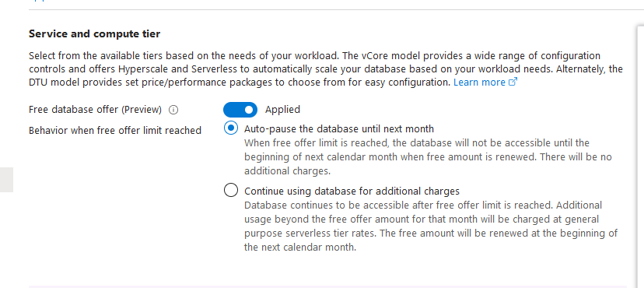Click the Free database offer (Preview) label
644x288 pixels.
point(96,110)
